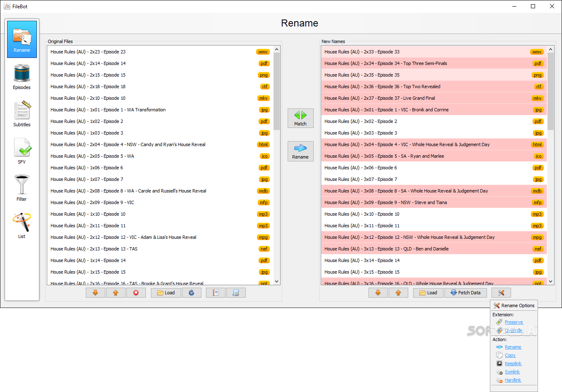This screenshot has height=392, width=562.
Task: Select new name '3x05 - SA - Ryan and Marlee'
Action: point(434,156)
